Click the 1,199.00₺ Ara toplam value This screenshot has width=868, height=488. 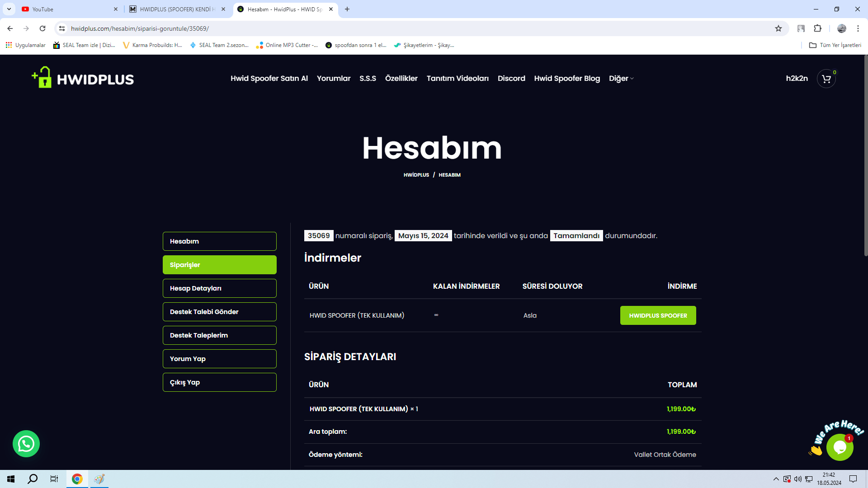pyautogui.click(x=681, y=432)
